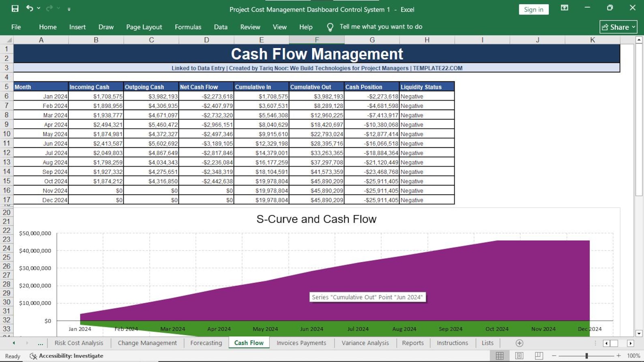Switch to Reports sheet tab

click(x=413, y=343)
